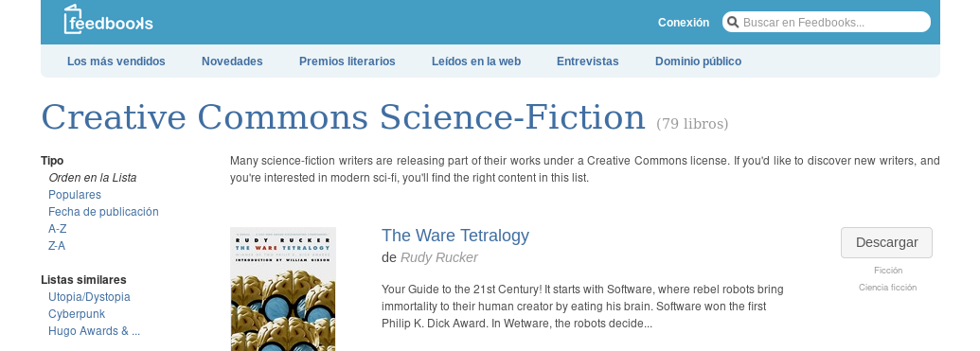Sort the list by Populares

point(75,195)
